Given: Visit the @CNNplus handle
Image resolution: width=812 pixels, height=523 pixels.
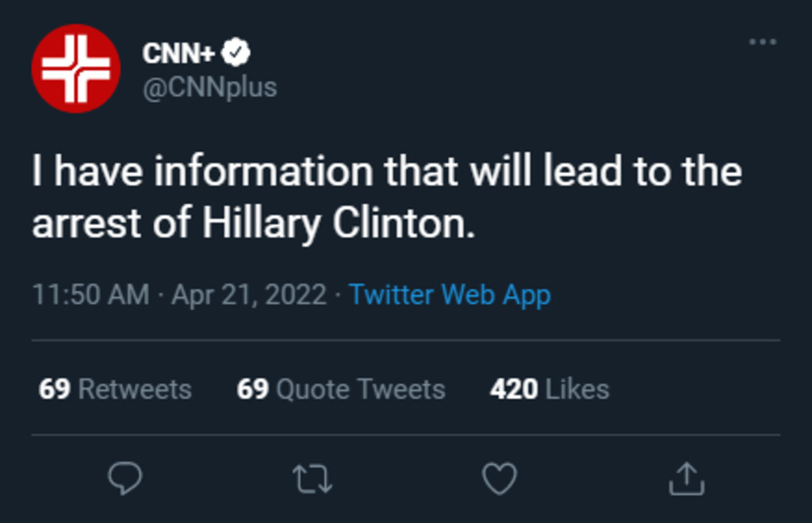Looking at the screenshot, I should [209, 87].
